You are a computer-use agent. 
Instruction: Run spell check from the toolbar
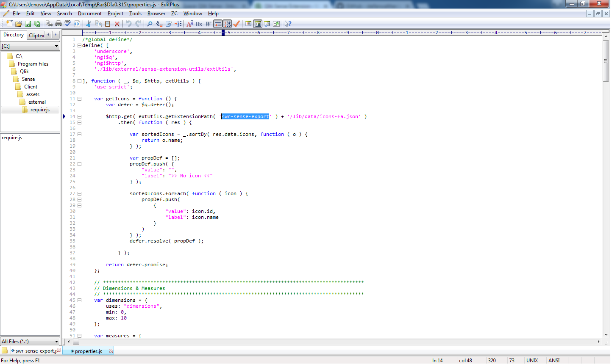(x=68, y=24)
